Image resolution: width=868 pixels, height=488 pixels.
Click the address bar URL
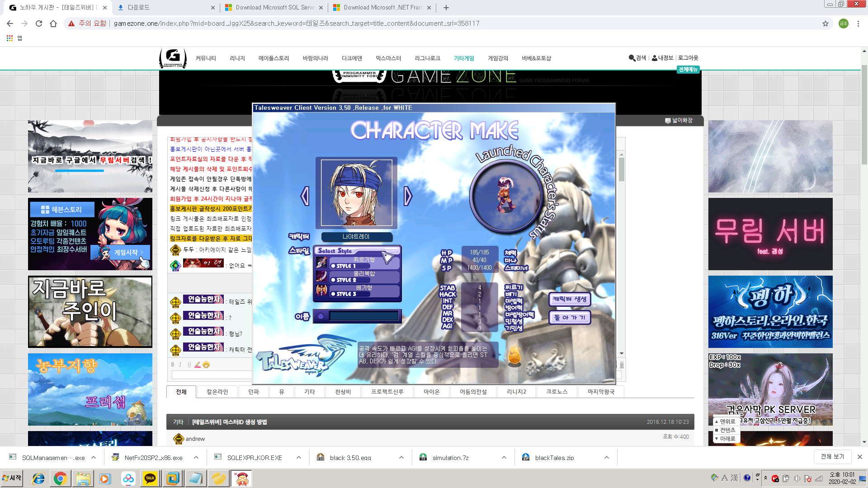[x=297, y=23]
